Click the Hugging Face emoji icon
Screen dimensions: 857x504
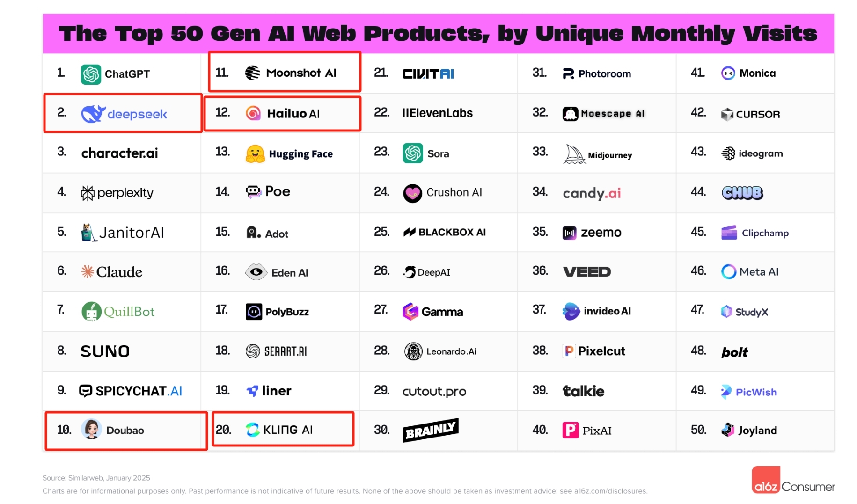(x=255, y=153)
